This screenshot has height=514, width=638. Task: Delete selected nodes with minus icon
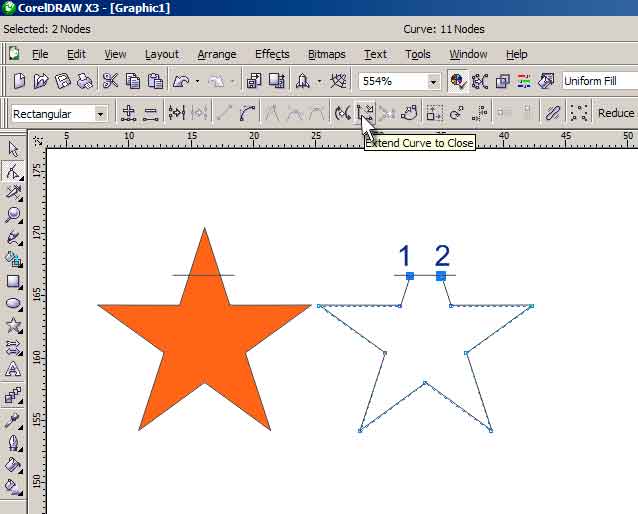point(151,113)
